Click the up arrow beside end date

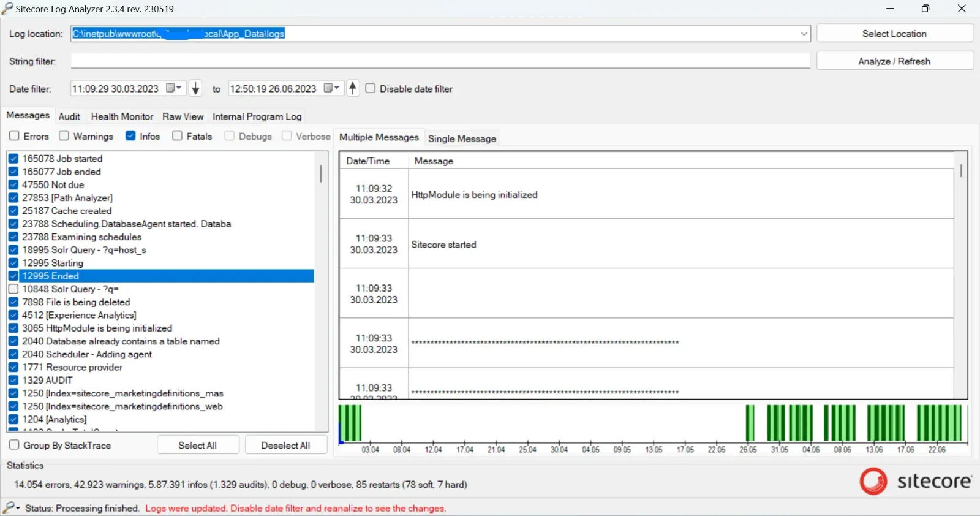pyautogui.click(x=353, y=88)
